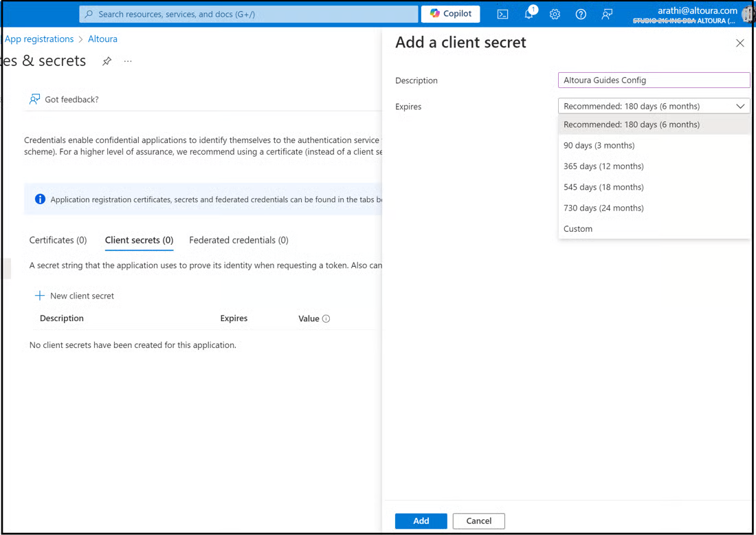Go to the App registrations breadcrumb
The image size is (756, 535).
coord(39,39)
